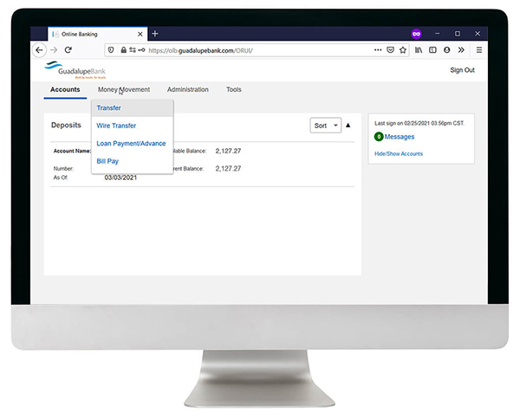Click the browser back arrow button
The image size is (520, 420).
click(40, 50)
